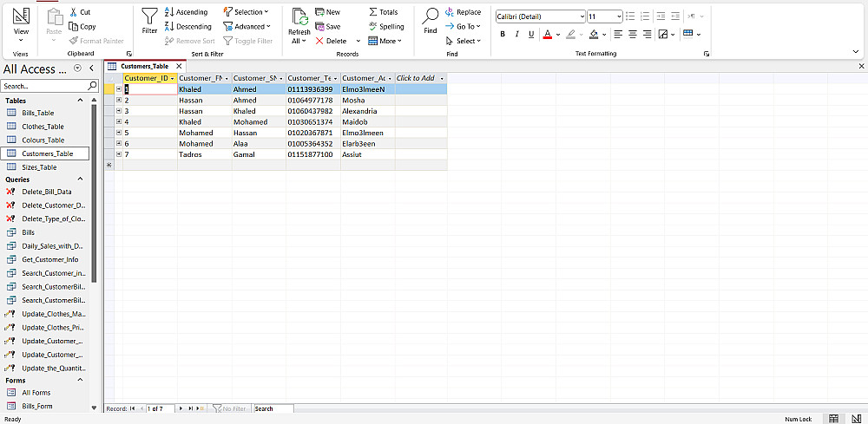Sort records Ascending
Screen dimensions: 868x424
[187, 11]
